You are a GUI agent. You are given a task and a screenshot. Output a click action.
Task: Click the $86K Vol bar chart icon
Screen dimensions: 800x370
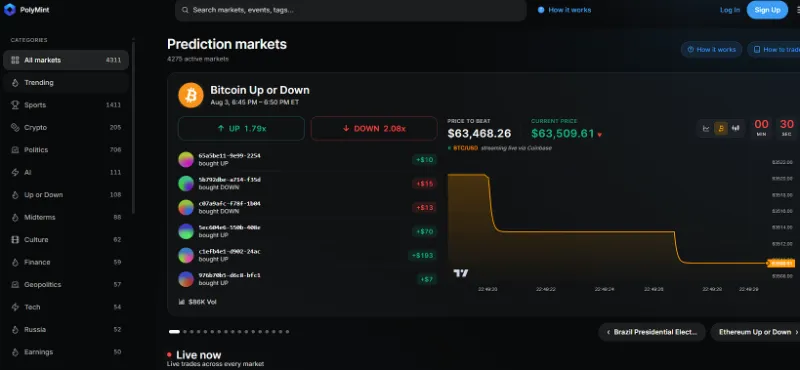coord(182,302)
